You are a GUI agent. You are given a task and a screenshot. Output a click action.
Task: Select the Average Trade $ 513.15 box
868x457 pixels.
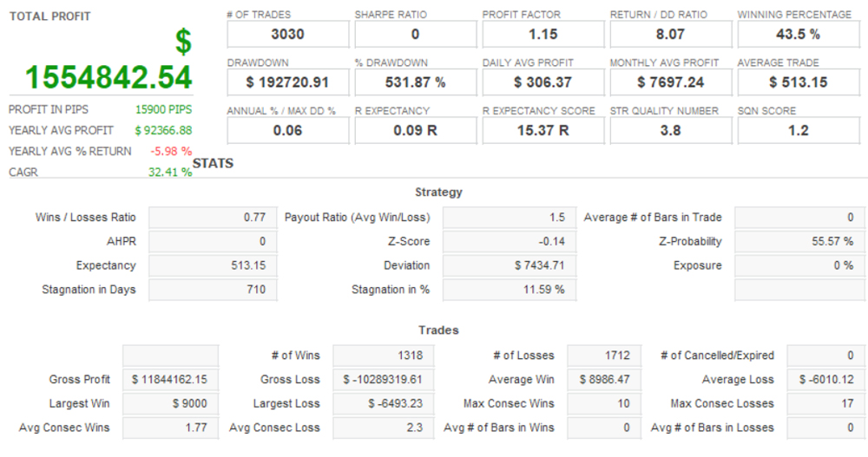[798, 82]
